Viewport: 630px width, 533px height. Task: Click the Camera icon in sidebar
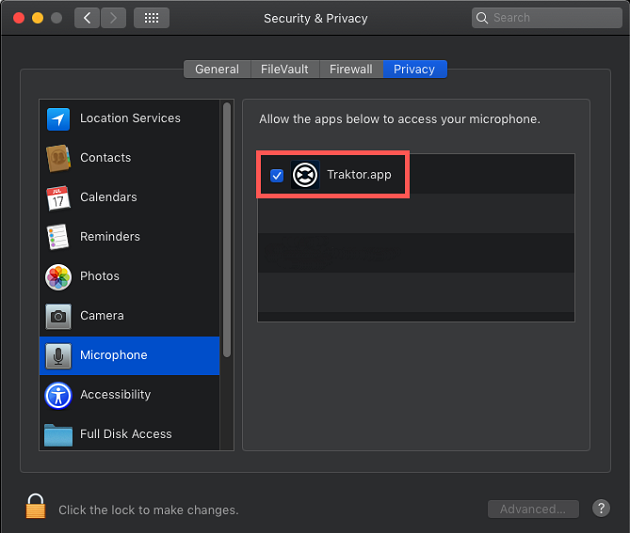pyautogui.click(x=58, y=317)
